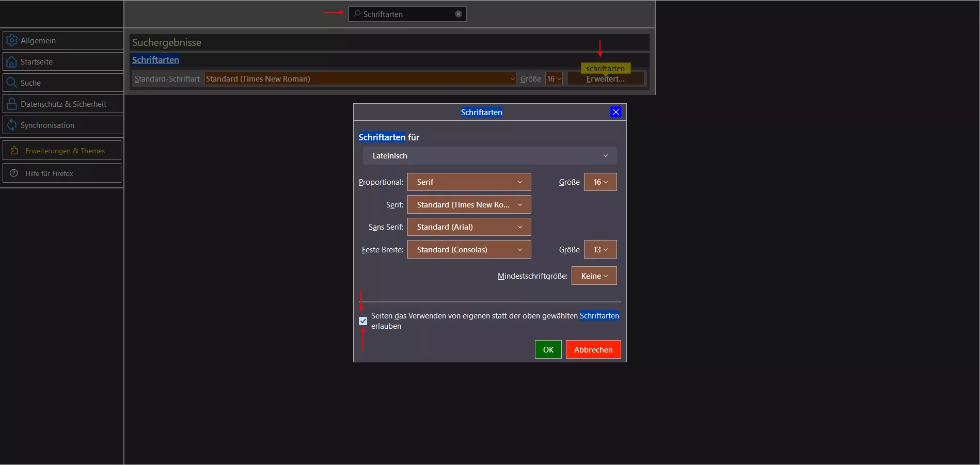This screenshot has height=465, width=980.
Task: Open the Datenschutz & Sicherheit settings section
Action: click(63, 104)
